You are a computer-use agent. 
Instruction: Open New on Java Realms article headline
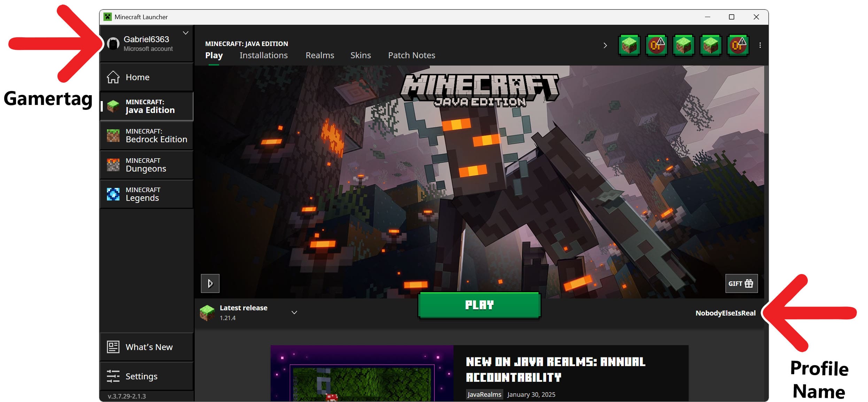pyautogui.click(x=556, y=370)
